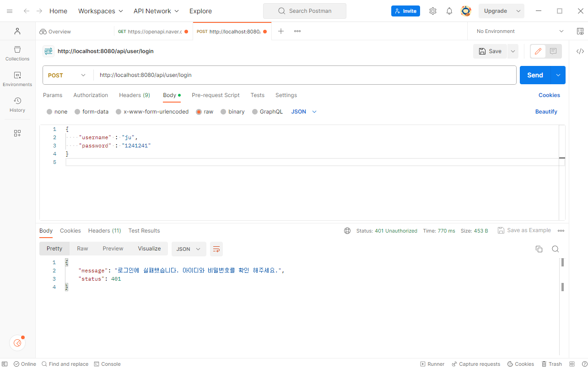The height and width of the screenshot is (369, 588).
Task: Open the Console in status bar
Action: coord(107,364)
